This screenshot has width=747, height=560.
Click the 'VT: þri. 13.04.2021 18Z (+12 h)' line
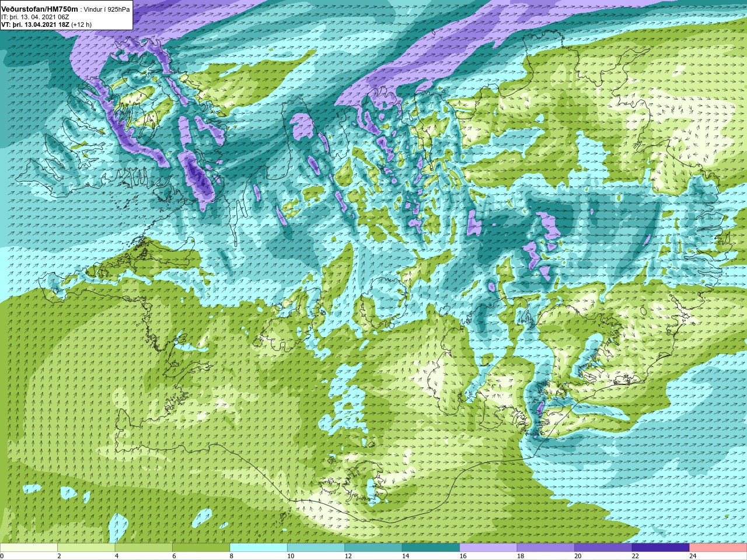tap(46, 24)
